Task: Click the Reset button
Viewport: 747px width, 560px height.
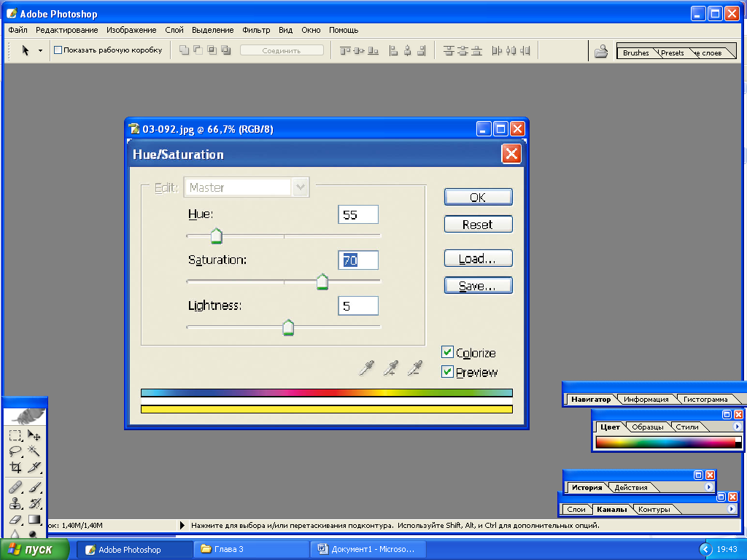Action: tap(479, 225)
